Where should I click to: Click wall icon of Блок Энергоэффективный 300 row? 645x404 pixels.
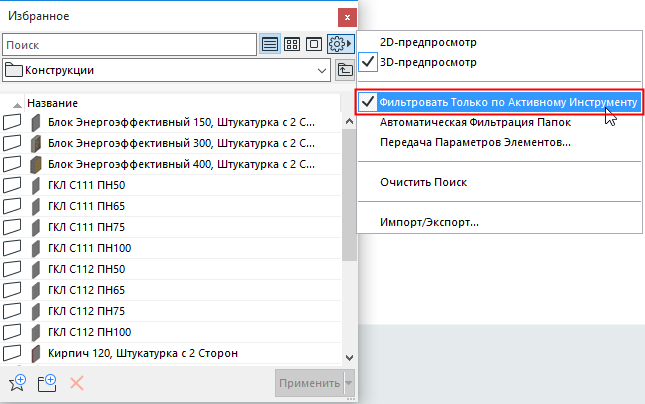tap(12, 143)
